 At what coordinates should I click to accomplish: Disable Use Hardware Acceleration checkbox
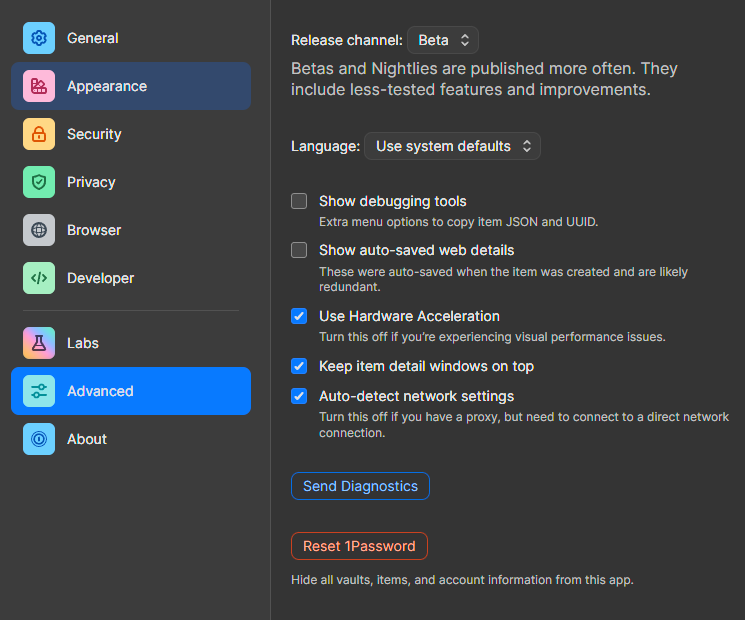[x=299, y=316]
